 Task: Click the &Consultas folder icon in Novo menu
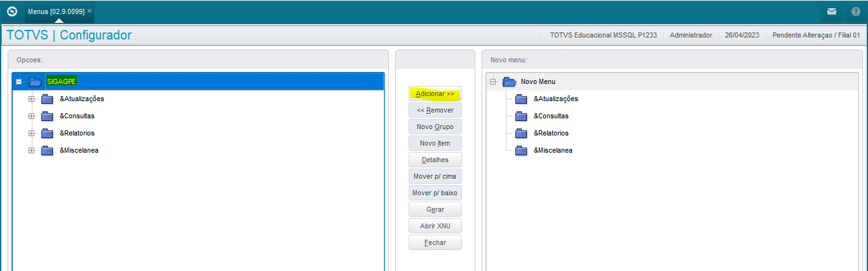[x=521, y=116]
